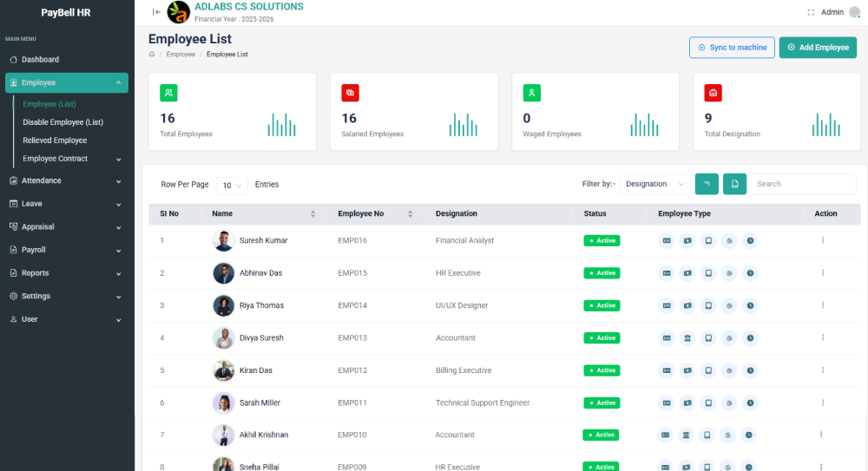
Task: Click the teal filter lines icon button
Action: (707, 184)
